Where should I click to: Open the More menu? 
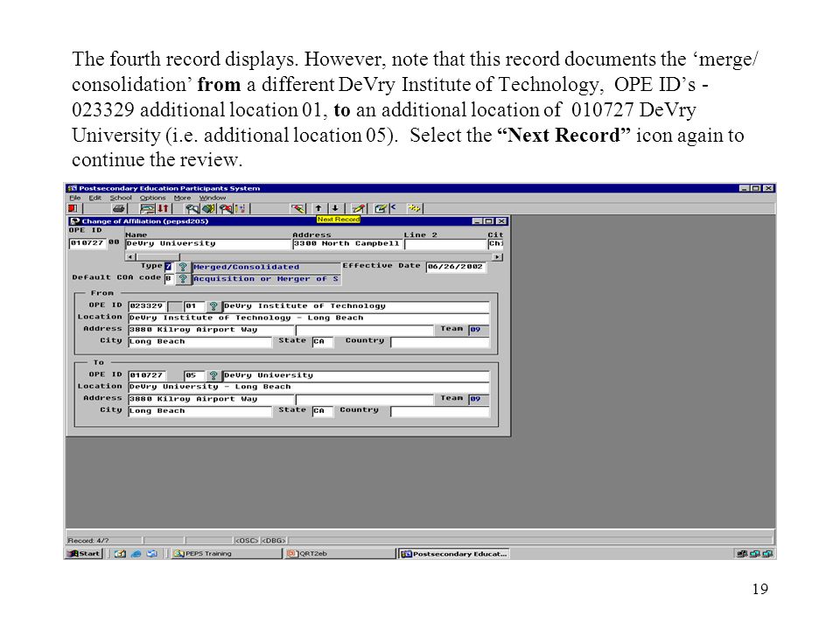pos(182,198)
